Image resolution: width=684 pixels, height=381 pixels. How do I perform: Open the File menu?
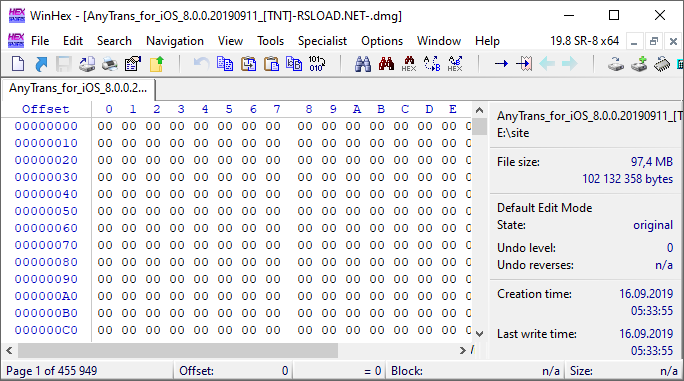(x=40, y=41)
